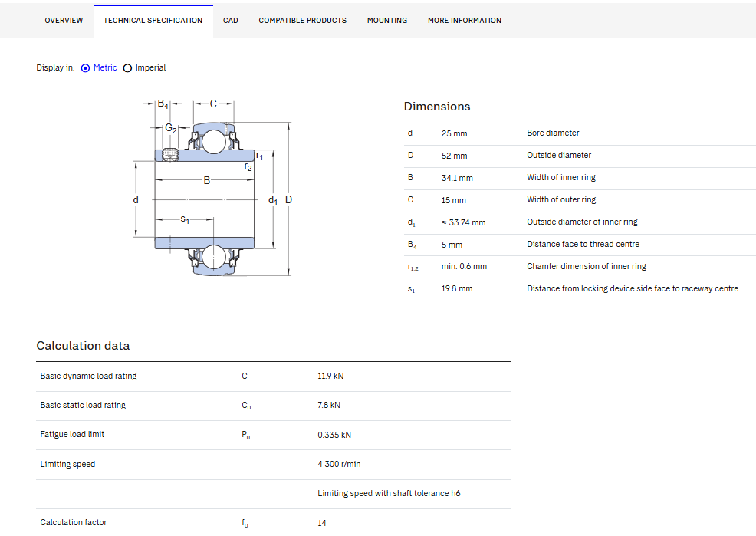756x536 pixels.
Task: Click the '0.335 kN' value
Action: click(x=334, y=435)
